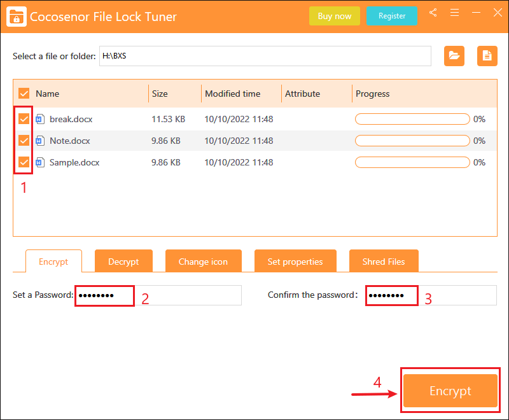
Task: Close the File Lock Tuner window
Action: click(x=498, y=13)
